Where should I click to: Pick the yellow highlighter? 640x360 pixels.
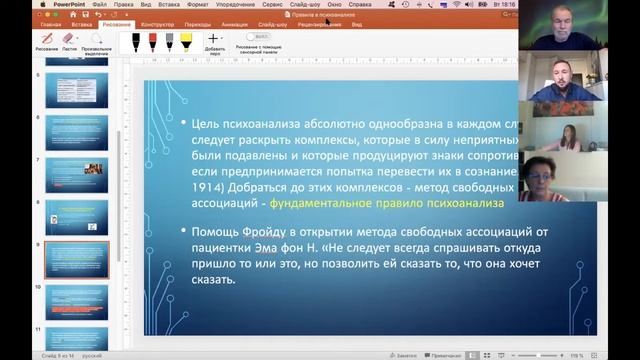186,42
